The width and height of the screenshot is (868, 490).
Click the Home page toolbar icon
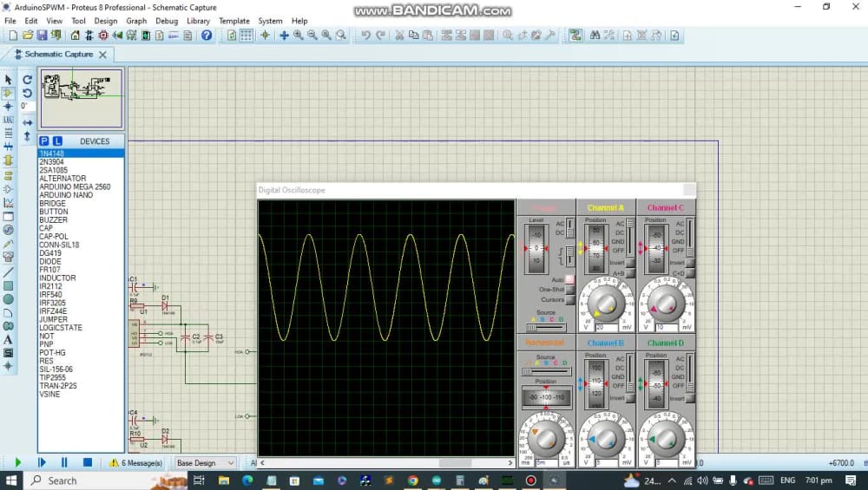[x=76, y=36]
